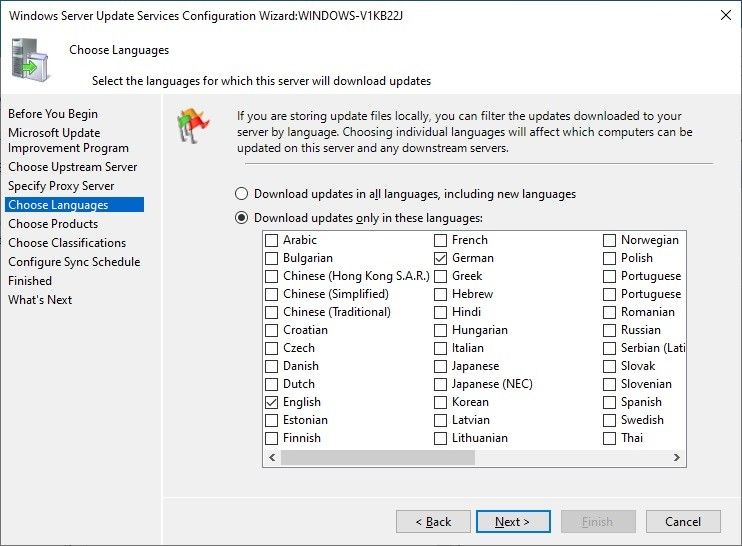Screen dimensions: 742x546
Task: Click the language flags icon
Action: tap(193, 125)
